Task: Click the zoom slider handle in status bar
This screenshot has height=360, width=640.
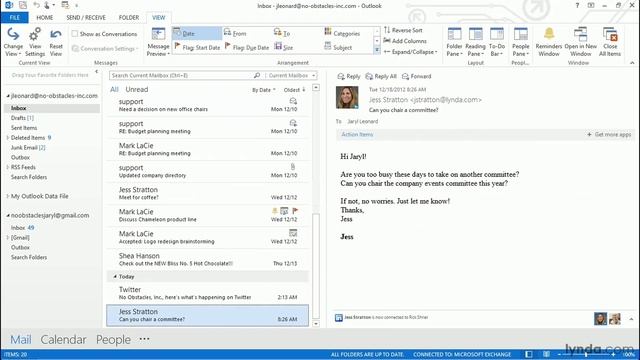Action: [x=586, y=354]
